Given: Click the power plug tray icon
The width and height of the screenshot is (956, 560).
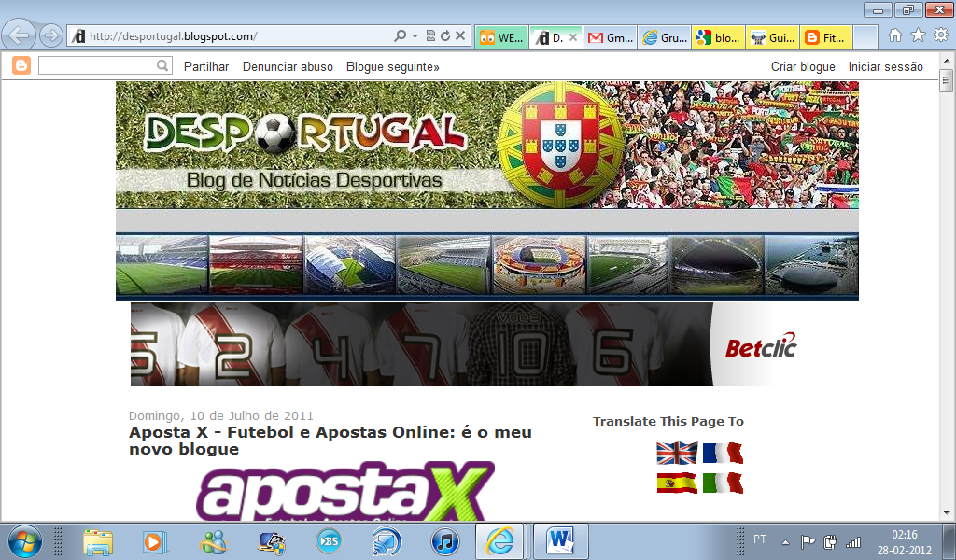Looking at the screenshot, I should 830,541.
